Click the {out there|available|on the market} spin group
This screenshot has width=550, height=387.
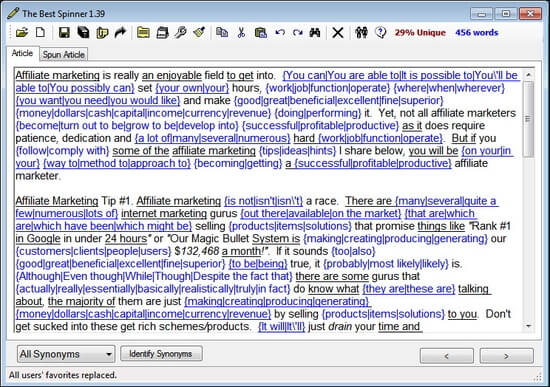[321, 213]
